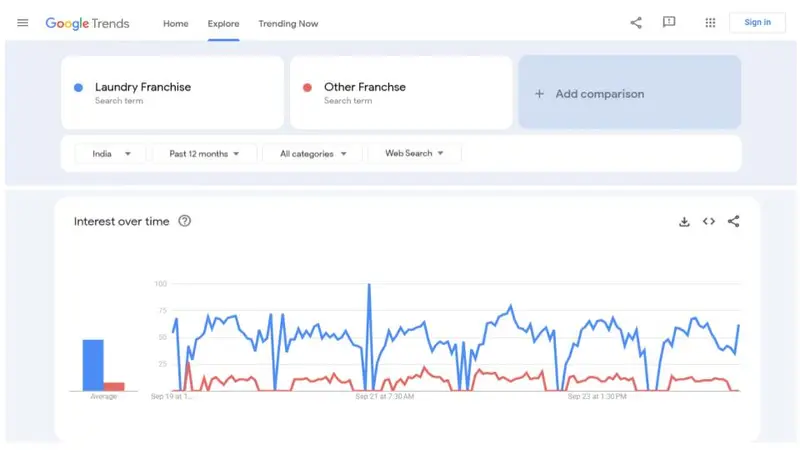Expand the India region dropdown

111,153
